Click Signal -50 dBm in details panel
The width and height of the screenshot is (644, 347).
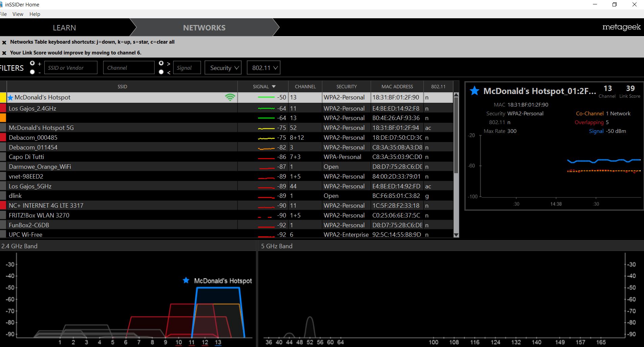pyautogui.click(x=607, y=131)
